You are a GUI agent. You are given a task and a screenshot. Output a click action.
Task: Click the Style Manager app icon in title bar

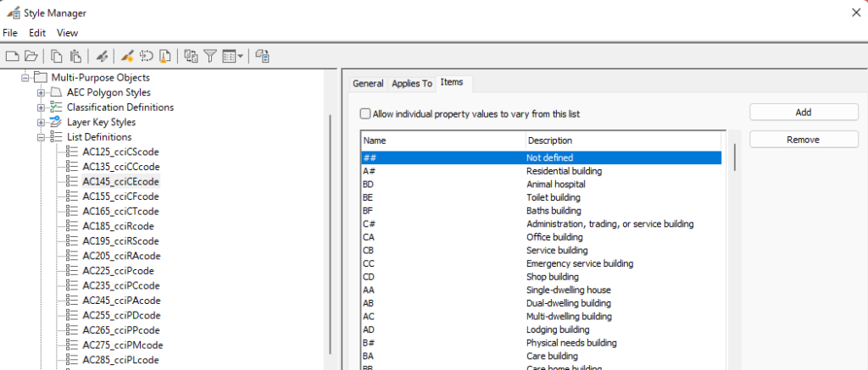[14, 13]
